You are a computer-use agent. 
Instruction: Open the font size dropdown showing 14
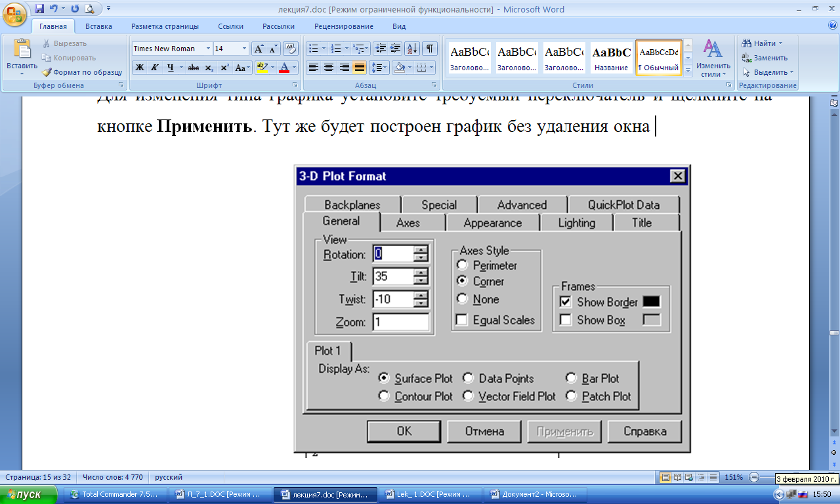pos(245,49)
